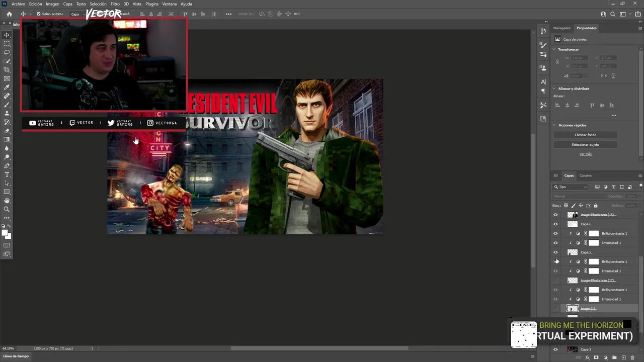The width and height of the screenshot is (644, 362).
Task: Open the Character panel icon
Action: 543,81
